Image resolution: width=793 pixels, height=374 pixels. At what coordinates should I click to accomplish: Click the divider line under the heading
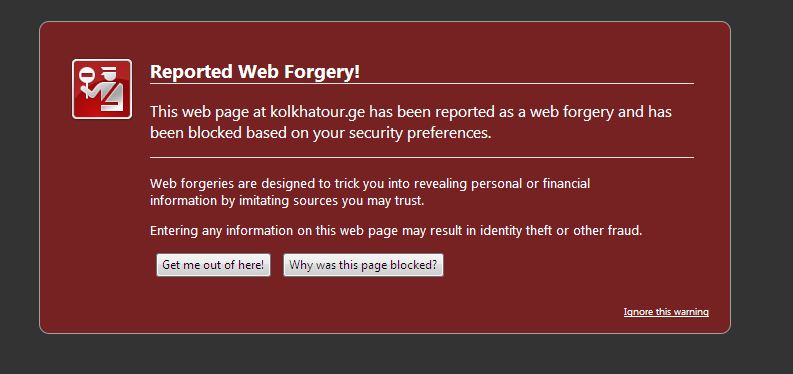pyautogui.click(x=422, y=83)
